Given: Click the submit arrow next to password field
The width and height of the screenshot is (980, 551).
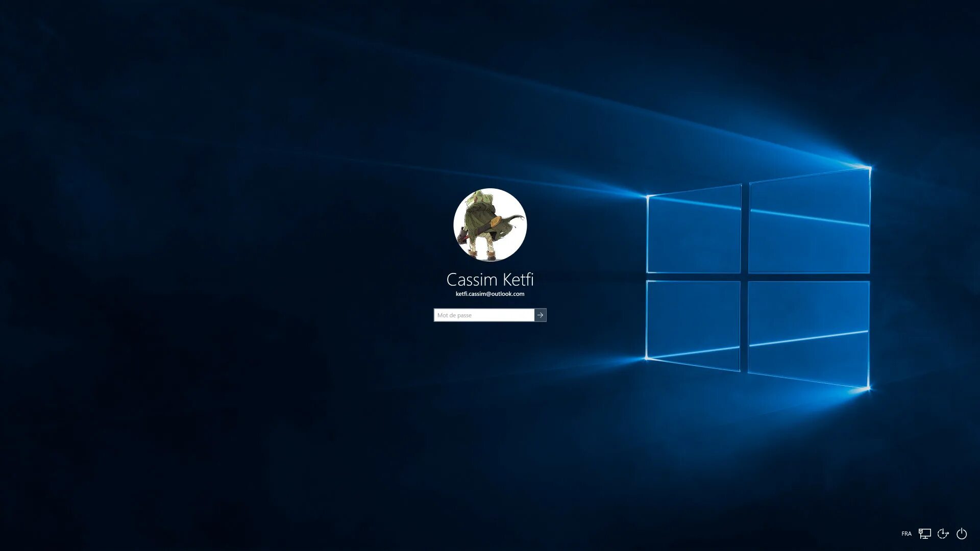Looking at the screenshot, I should pyautogui.click(x=540, y=315).
